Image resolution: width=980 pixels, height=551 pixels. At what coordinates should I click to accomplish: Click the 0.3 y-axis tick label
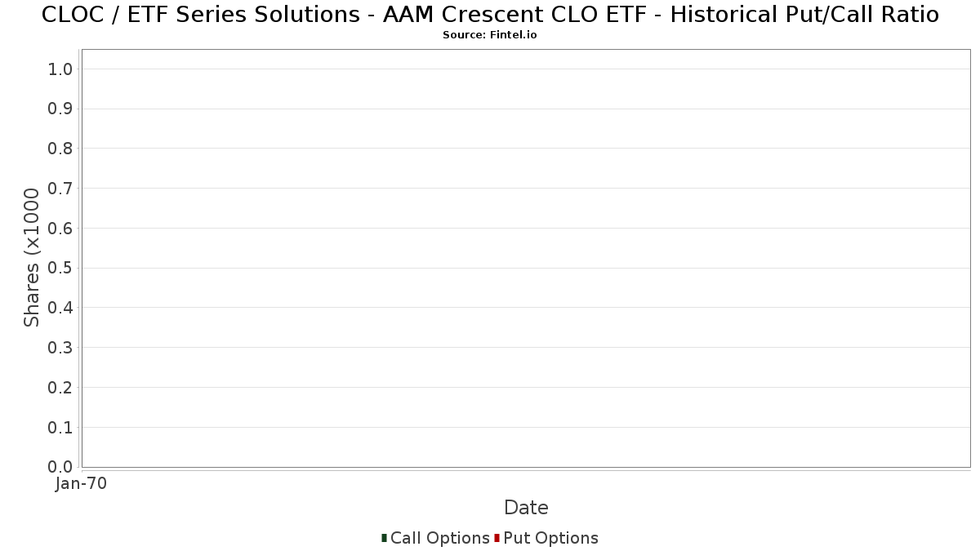click(x=60, y=348)
